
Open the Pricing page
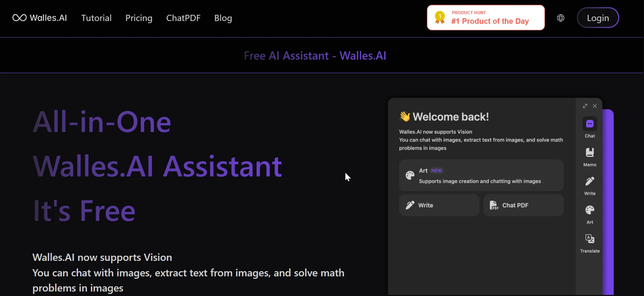139,18
